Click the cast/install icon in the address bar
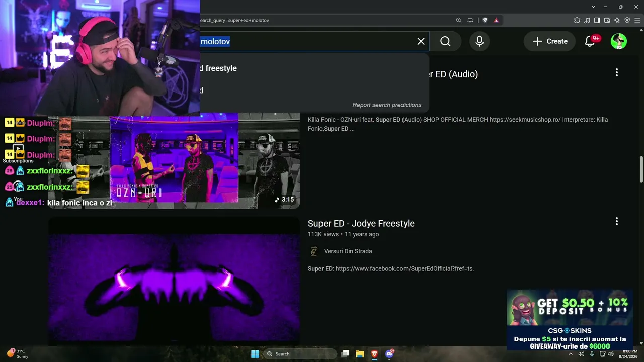The height and width of the screenshot is (362, 644). click(470, 20)
